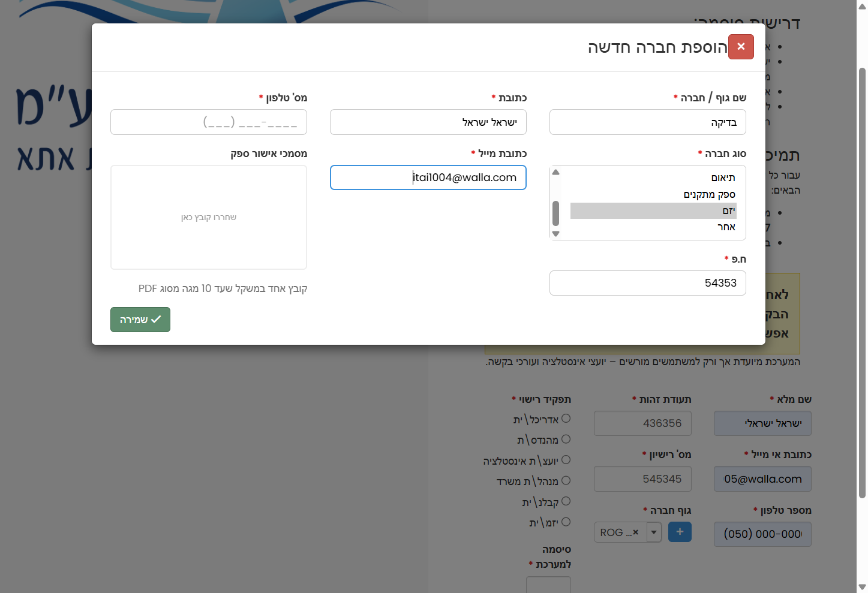Select מהנדס\ת radio button
Viewport: 868px width, 593px height.
click(566, 439)
